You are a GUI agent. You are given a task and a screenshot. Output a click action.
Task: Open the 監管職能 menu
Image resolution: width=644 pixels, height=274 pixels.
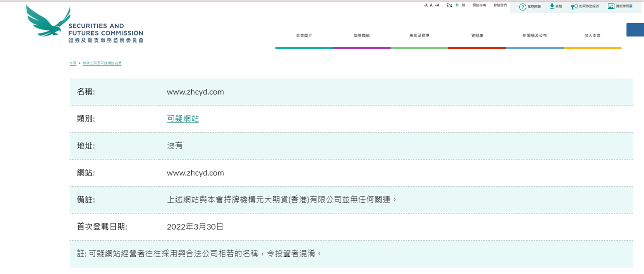pyautogui.click(x=362, y=35)
